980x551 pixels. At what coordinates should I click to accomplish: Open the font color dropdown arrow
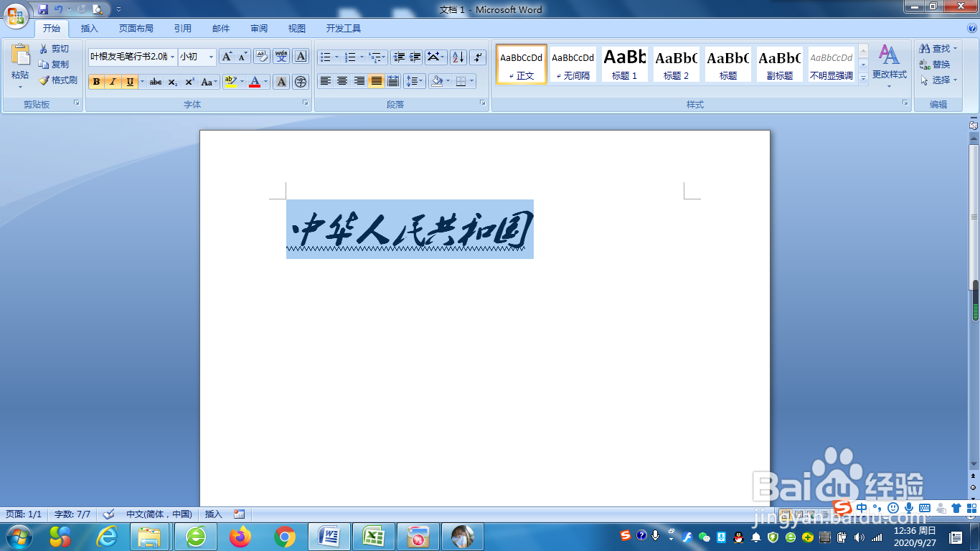coord(265,81)
